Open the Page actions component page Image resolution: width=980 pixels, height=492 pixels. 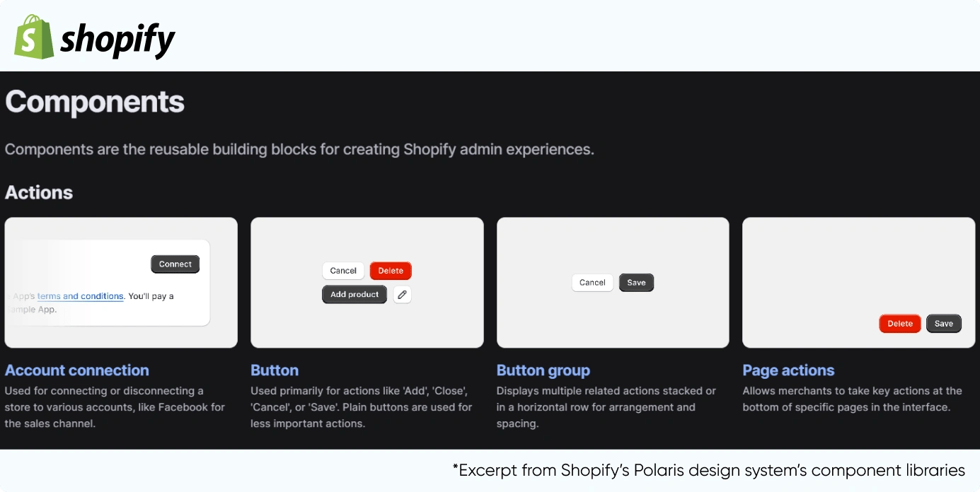point(788,370)
